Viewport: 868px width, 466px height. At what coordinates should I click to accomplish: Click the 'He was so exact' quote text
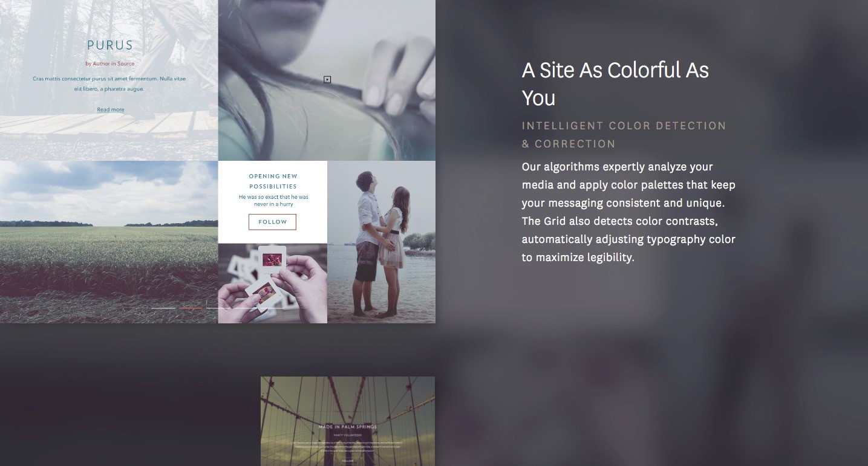pos(273,201)
